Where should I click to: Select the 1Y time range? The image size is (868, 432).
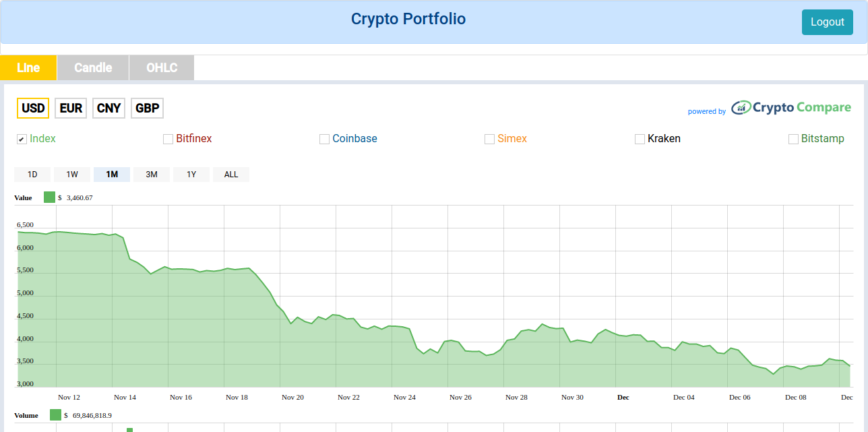pyautogui.click(x=191, y=174)
